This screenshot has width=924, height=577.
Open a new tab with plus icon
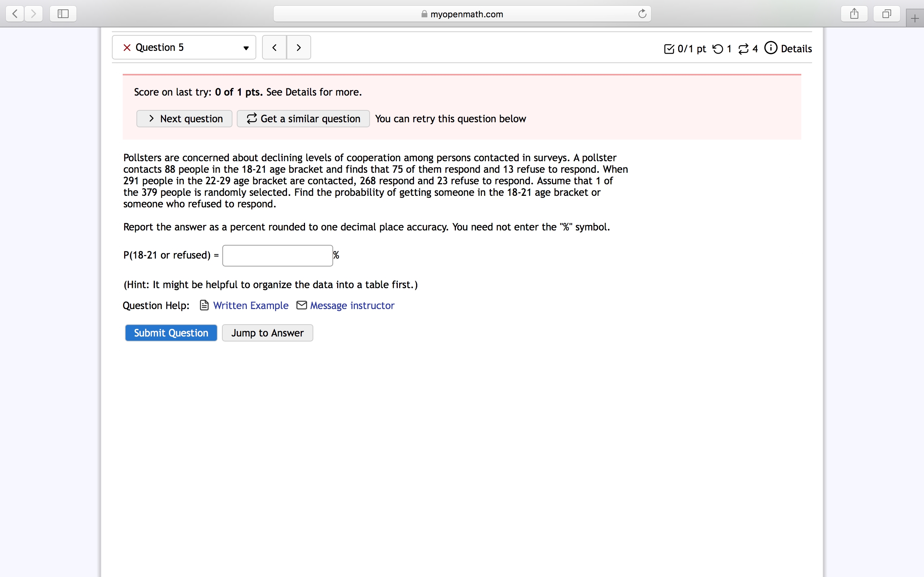coord(915,18)
